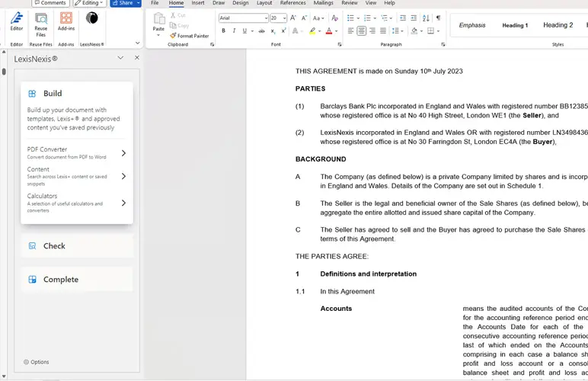
Task: Center-align the paragraph text
Action: coord(362,31)
